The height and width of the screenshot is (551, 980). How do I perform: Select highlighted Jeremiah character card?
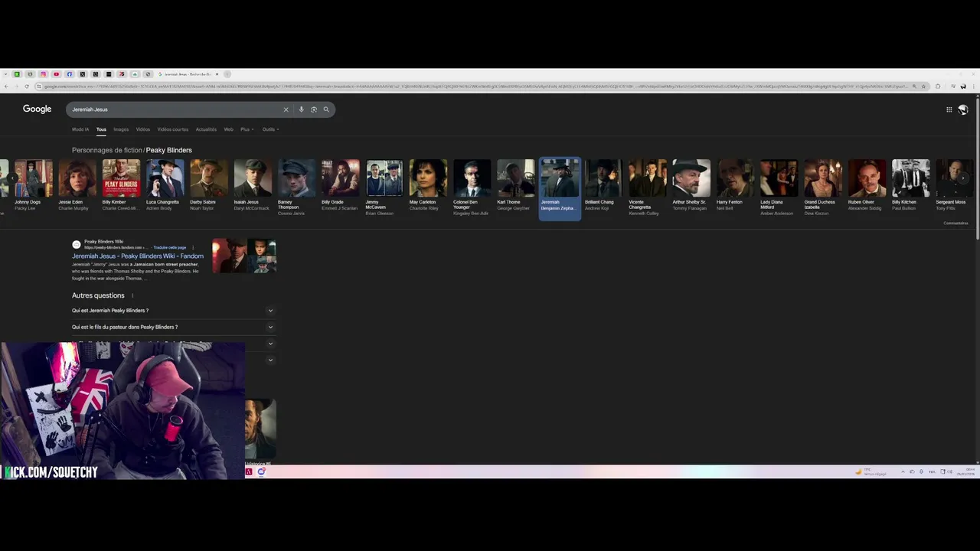pyautogui.click(x=560, y=188)
